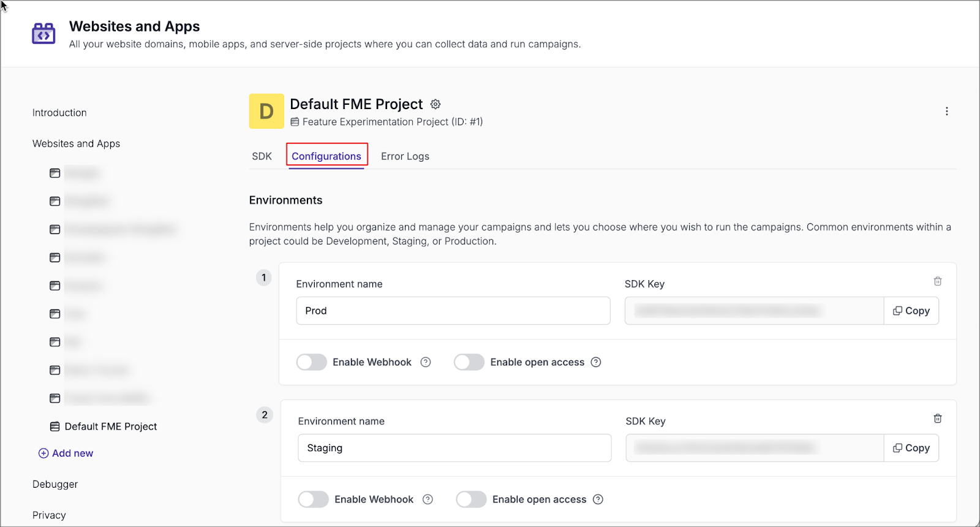The width and height of the screenshot is (980, 527).
Task: Turn on open access for Prod environment
Action: click(x=469, y=362)
